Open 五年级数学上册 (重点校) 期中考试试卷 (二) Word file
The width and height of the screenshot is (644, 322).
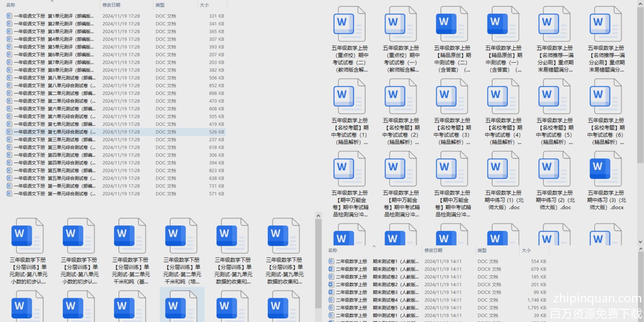(x=349, y=24)
